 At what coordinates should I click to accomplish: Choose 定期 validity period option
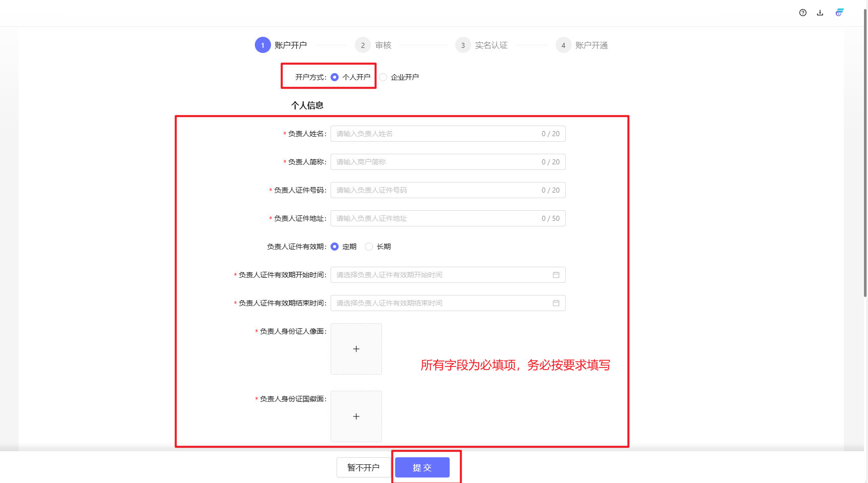click(x=335, y=247)
